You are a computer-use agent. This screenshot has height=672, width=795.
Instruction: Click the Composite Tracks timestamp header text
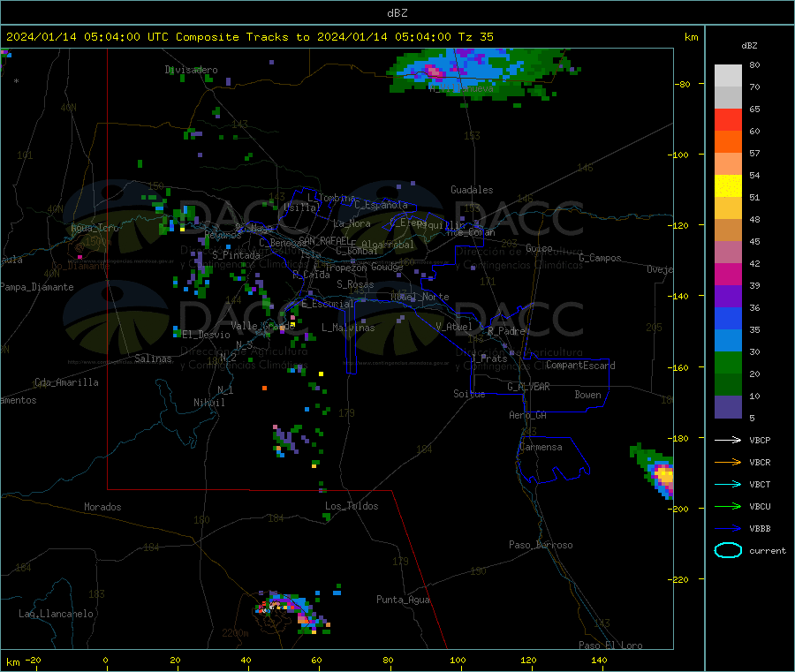coord(249,37)
